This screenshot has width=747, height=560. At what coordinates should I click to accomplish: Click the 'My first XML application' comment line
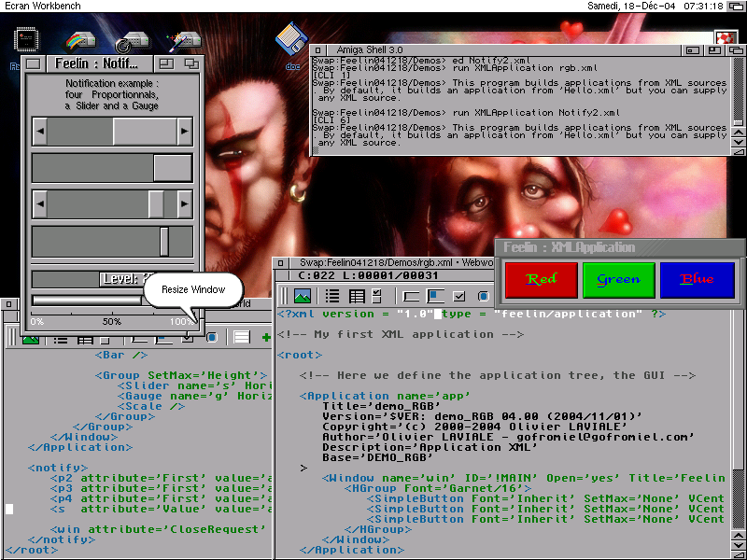pos(401,334)
